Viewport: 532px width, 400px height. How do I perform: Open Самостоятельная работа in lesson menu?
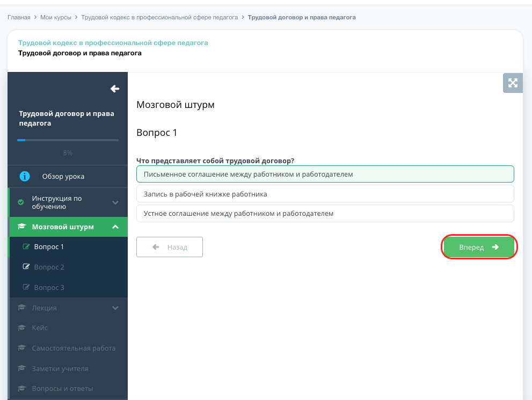coord(74,348)
